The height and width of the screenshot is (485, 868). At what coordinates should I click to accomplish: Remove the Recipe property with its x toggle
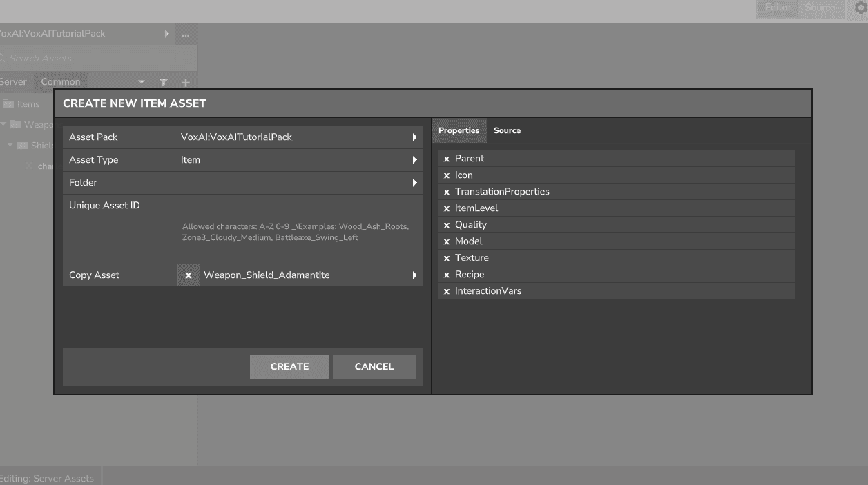(x=446, y=274)
